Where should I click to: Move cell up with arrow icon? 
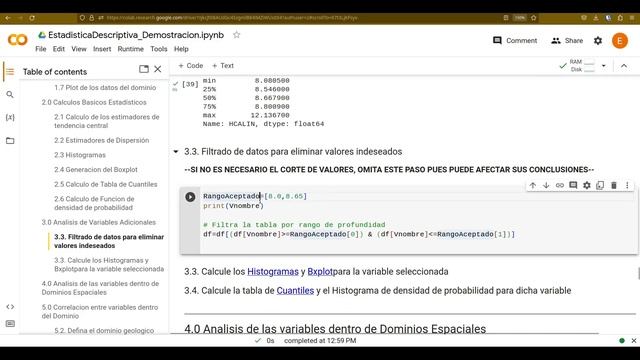point(533,185)
